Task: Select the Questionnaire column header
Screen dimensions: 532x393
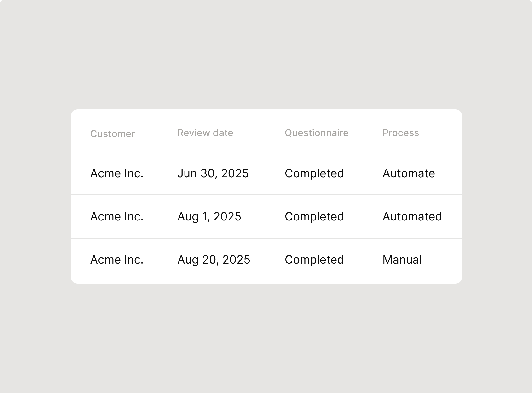Action: click(x=317, y=133)
